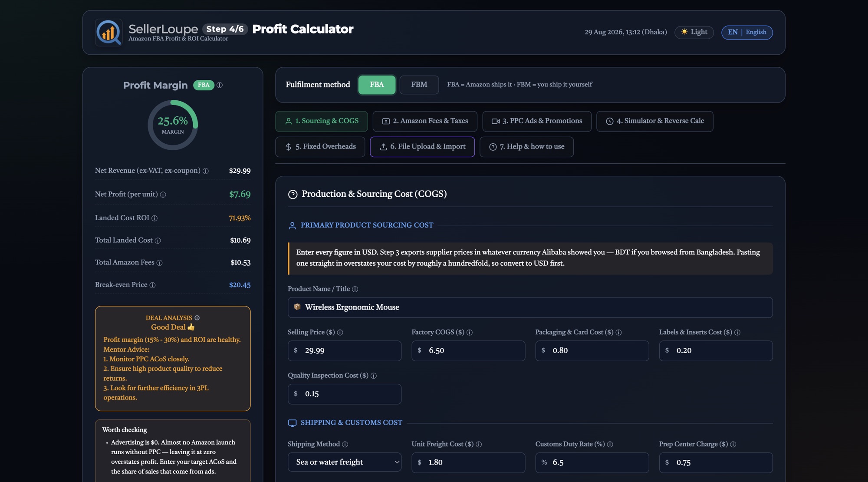The height and width of the screenshot is (482, 868).
Task: Click info icon beside Customs Duty Rate
Action: point(610,444)
